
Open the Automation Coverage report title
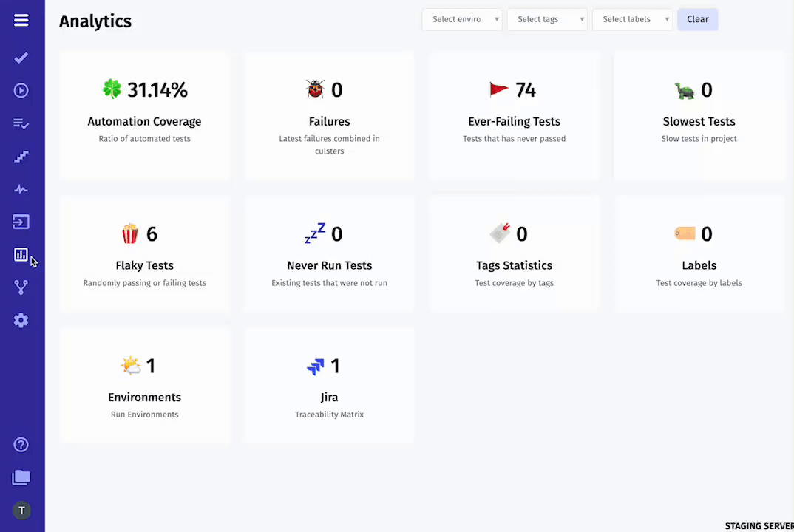tap(144, 121)
